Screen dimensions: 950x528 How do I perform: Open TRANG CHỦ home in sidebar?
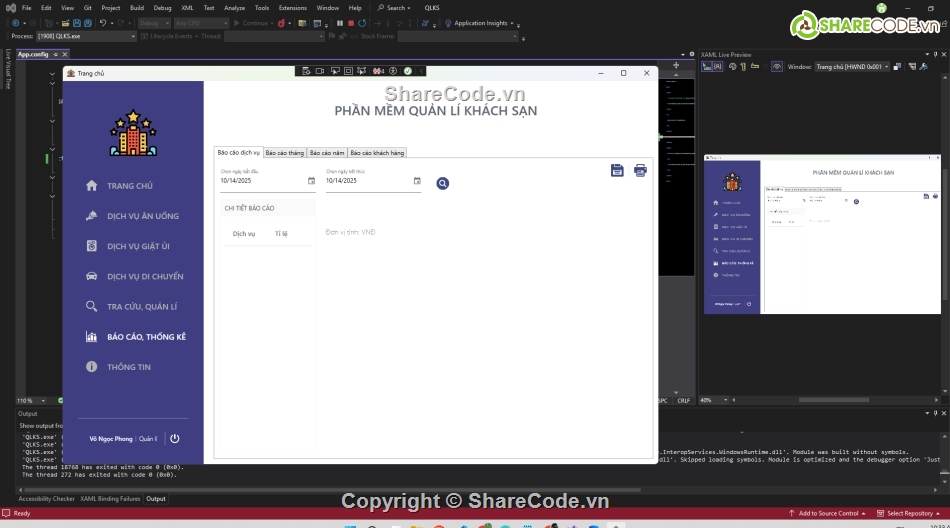coord(129,186)
